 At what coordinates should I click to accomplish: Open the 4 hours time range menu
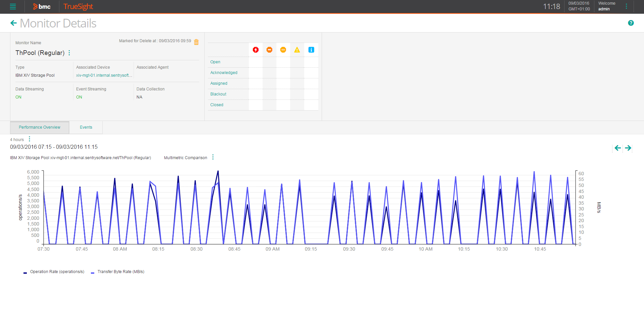point(30,139)
